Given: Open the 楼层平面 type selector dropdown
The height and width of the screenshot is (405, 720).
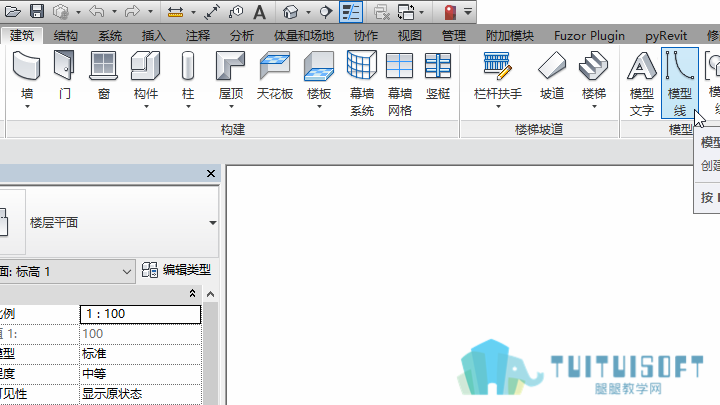Looking at the screenshot, I should [x=213, y=223].
